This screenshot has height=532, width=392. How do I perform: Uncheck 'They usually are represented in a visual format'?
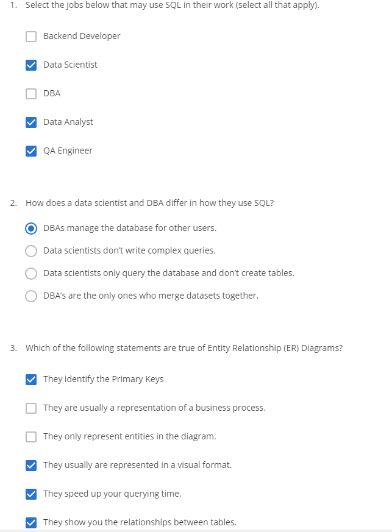pos(31,465)
